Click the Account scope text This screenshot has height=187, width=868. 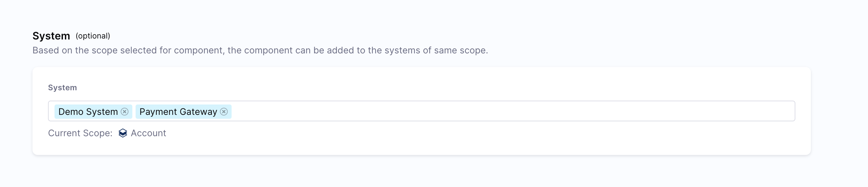(x=148, y=133)
